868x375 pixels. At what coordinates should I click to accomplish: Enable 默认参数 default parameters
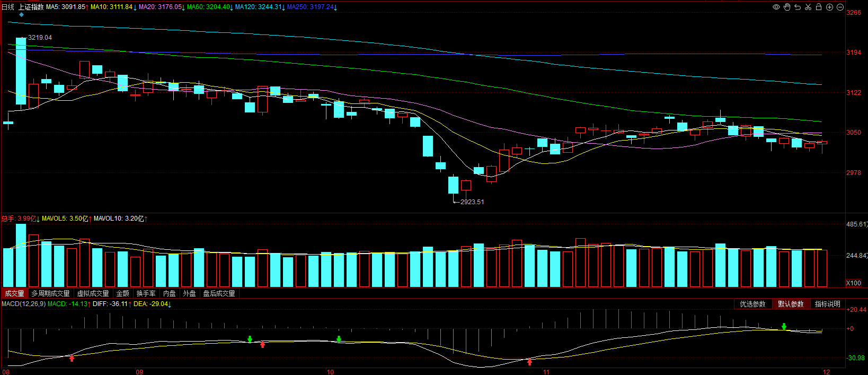[791, 304]
